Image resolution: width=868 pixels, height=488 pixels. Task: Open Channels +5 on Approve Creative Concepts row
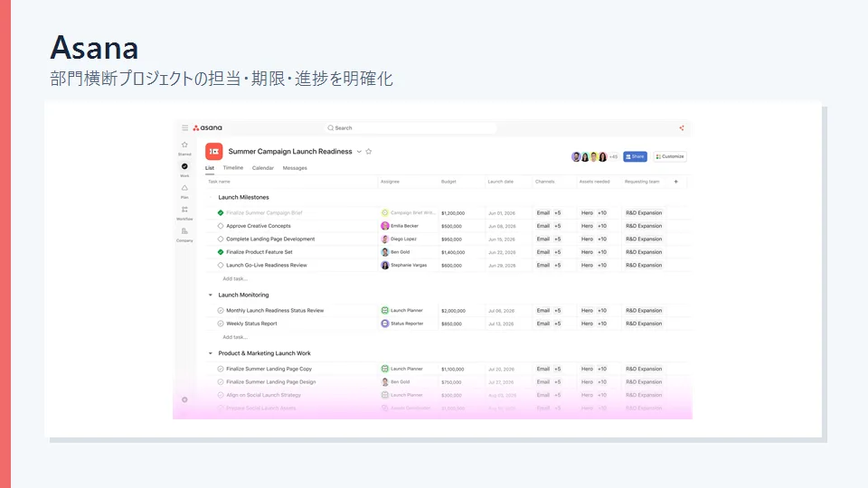558,226
